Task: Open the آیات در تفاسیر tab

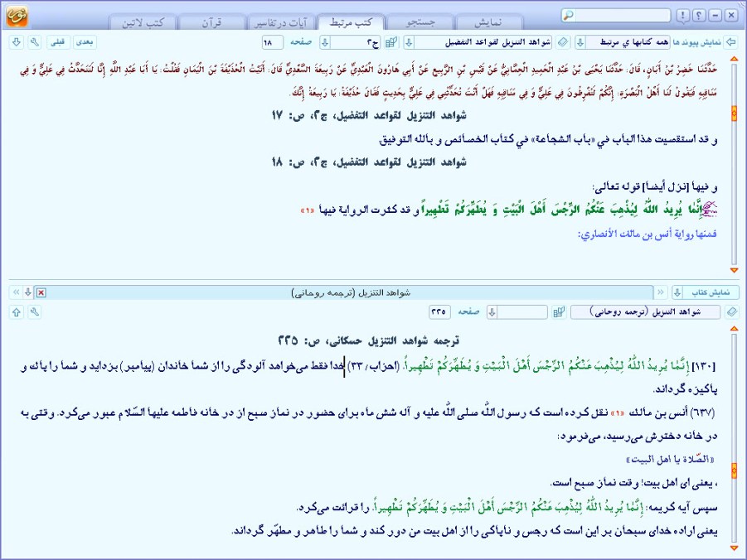Action: [x=281, y=22]
